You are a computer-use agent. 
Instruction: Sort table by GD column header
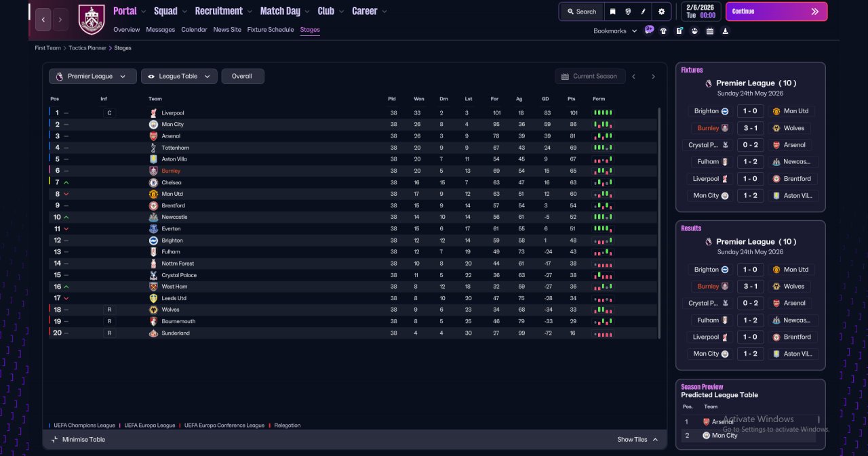click(545, 99)
